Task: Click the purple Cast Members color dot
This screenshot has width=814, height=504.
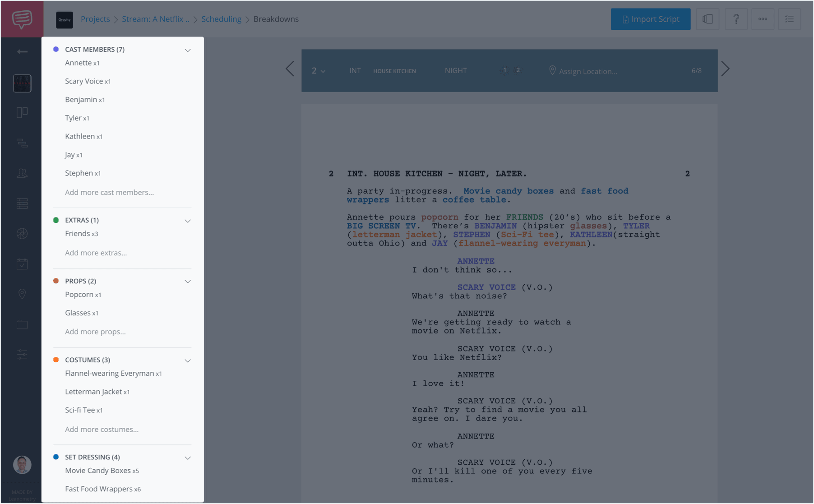Action: coord(56,49)
